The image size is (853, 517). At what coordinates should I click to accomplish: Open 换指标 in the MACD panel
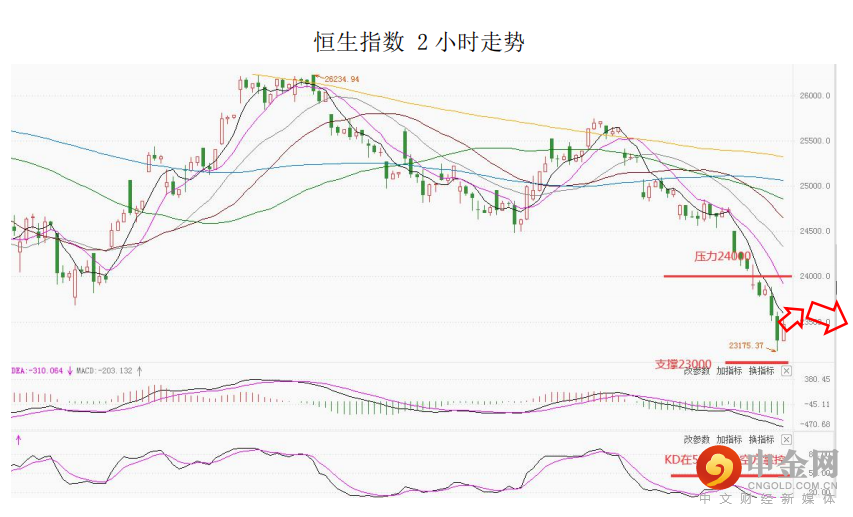(761, 371)
